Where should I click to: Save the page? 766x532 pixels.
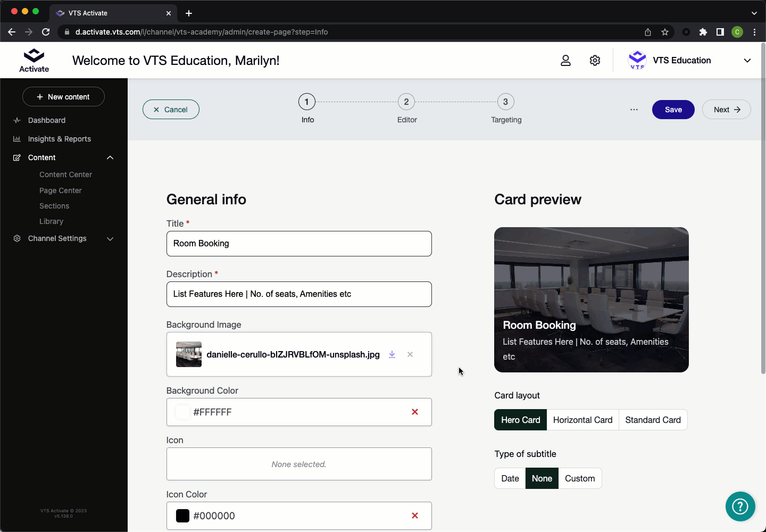coord(673,110)
